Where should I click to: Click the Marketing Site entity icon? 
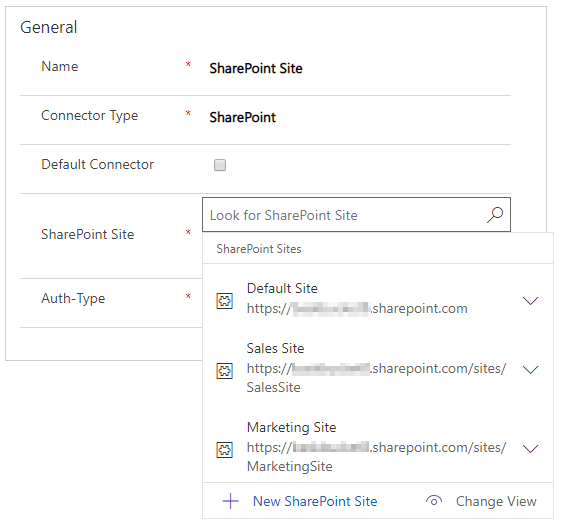click(x=224, y=450)
